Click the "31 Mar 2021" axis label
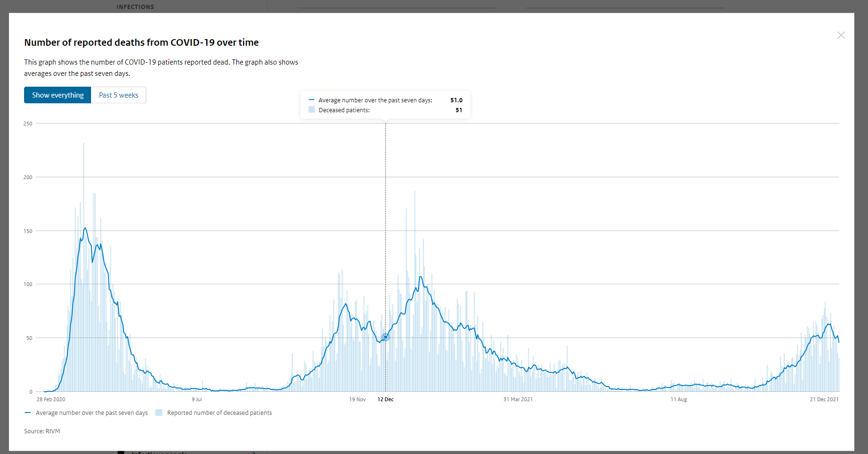 click(x=517, y=399)
